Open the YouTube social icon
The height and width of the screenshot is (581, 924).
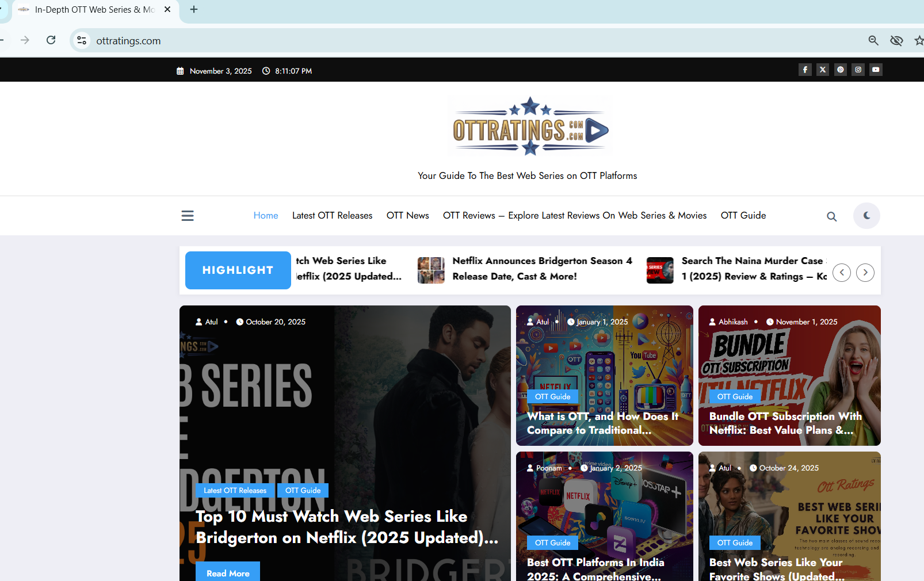[876, 70]
